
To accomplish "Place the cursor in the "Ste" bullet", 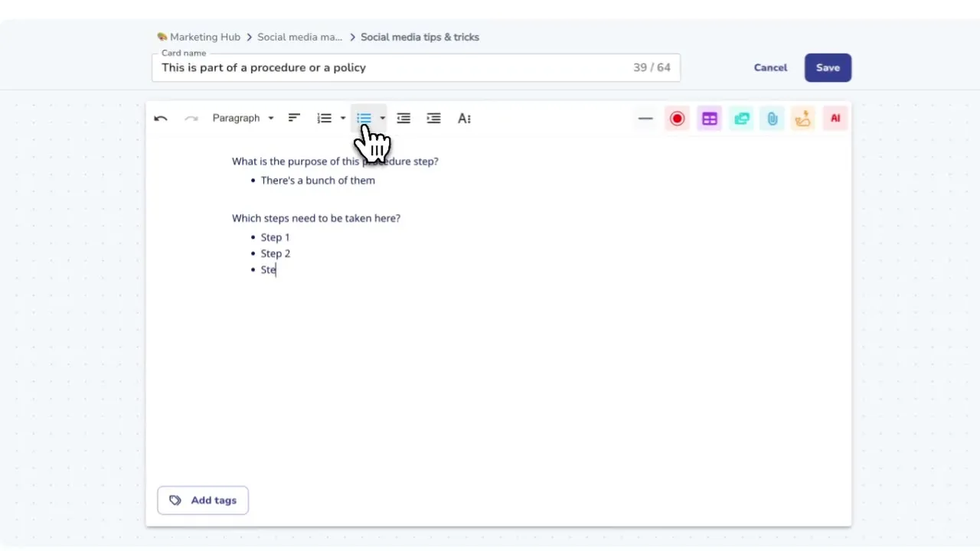I will coord(268,269).
